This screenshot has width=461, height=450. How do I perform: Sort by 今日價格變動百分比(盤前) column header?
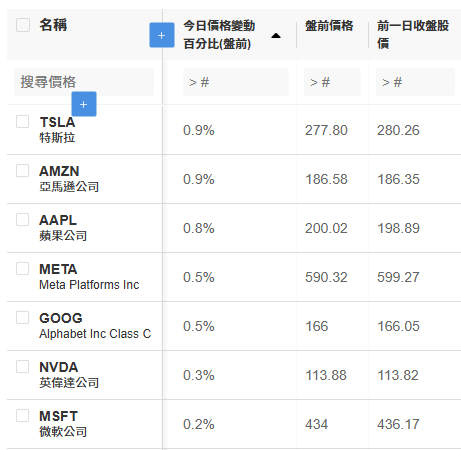tap(219, 35)
